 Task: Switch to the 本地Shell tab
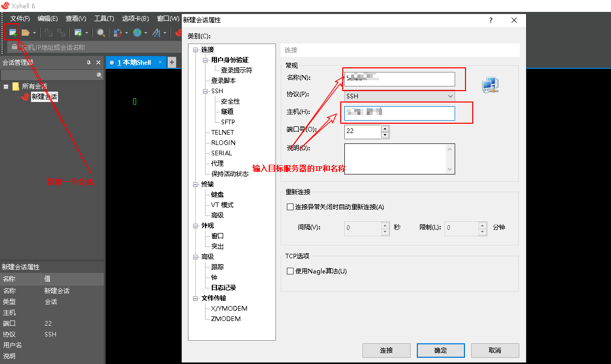(134, 62)
